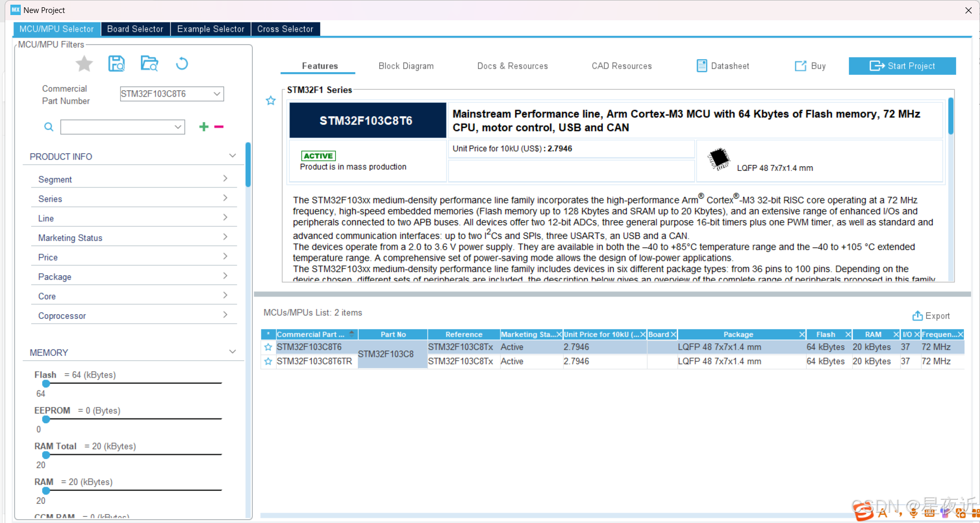The height and width of the screenshot is (523, 980).
Task: Reset all filters with the circular arrow icon
Action: pyautogui.click(x=182, y=64)
